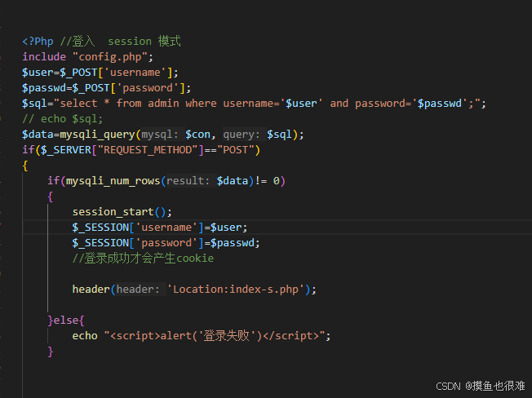Click the "query:" parameter hint
The height and width of the screenshot is (398, 532).
[x=242, y=135]
